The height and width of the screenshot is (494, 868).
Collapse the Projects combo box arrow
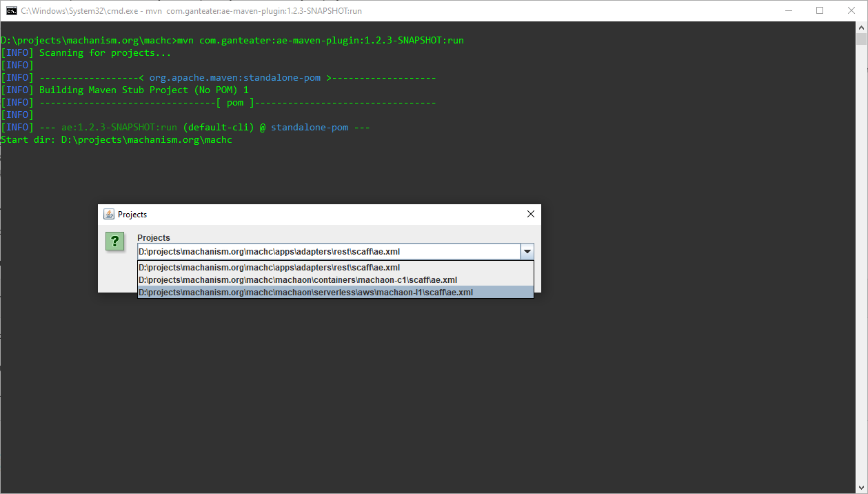[527, 252]
